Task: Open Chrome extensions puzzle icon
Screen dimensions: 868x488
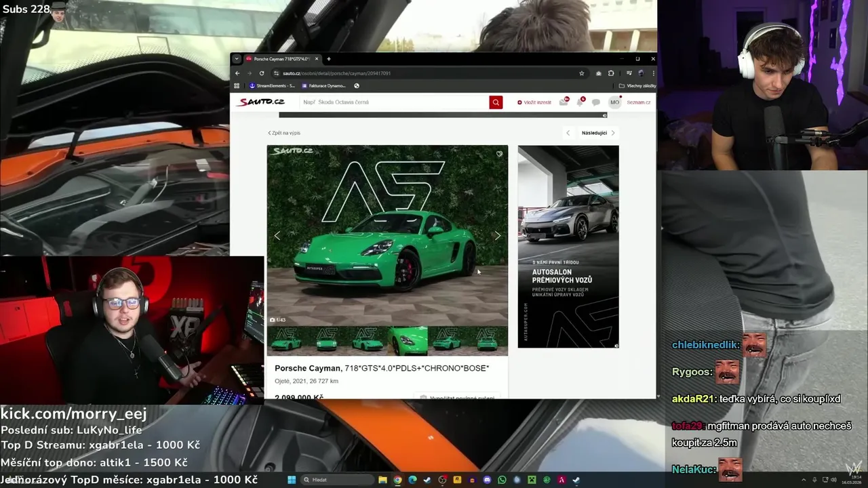Action: pyautogui.click(x=611, y=73)
